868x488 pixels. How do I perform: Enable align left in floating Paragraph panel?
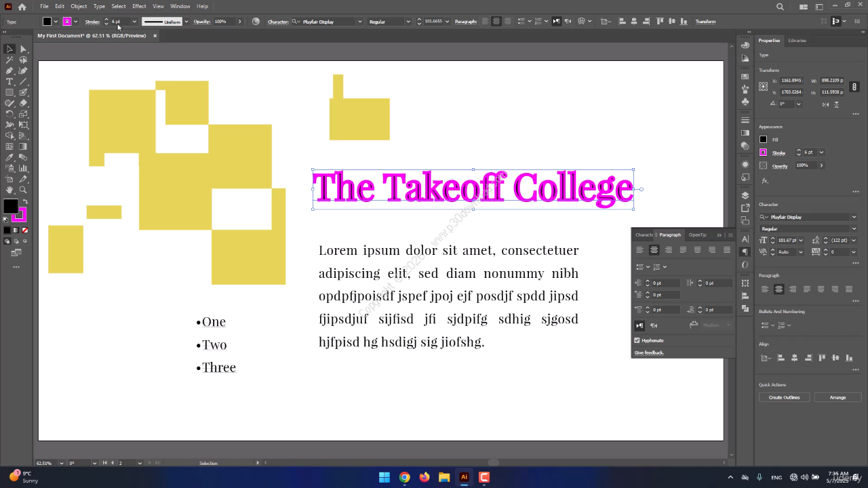click(639, 250)
